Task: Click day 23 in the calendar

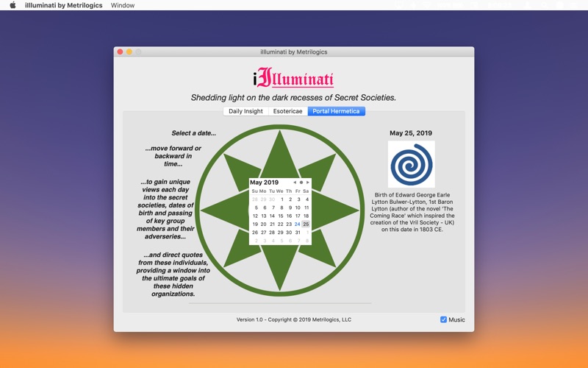Action: click(x=289, y=224)
